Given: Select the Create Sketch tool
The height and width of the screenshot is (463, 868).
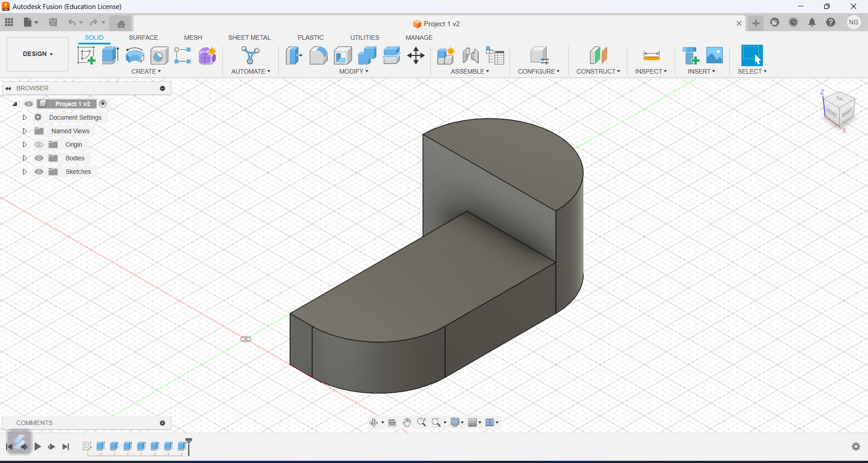Looking at the screenshot, I should point(86,56).
